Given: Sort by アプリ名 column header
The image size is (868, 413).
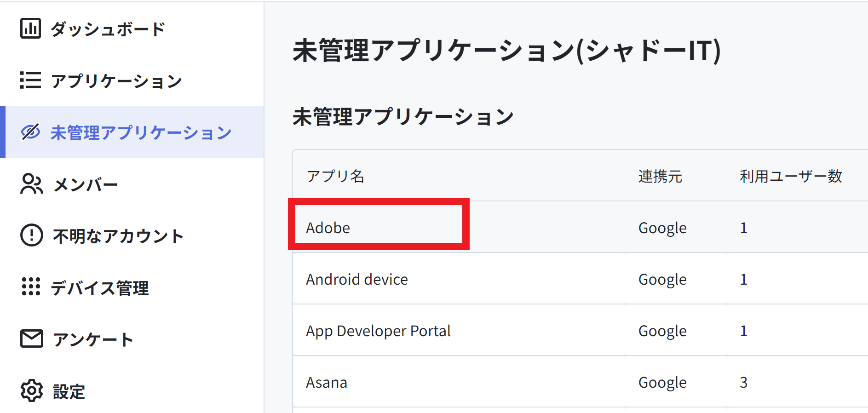Looking at the screenshot, I should click(x=335, y=176).
